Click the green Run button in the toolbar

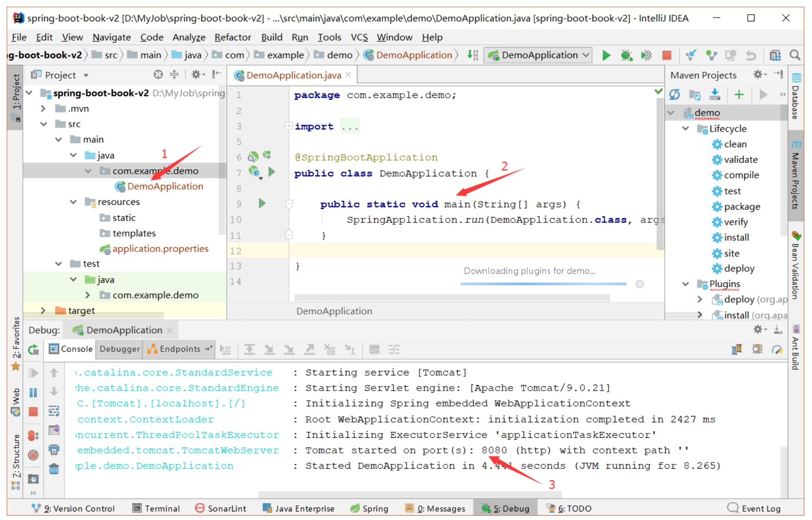click(606, 56)
